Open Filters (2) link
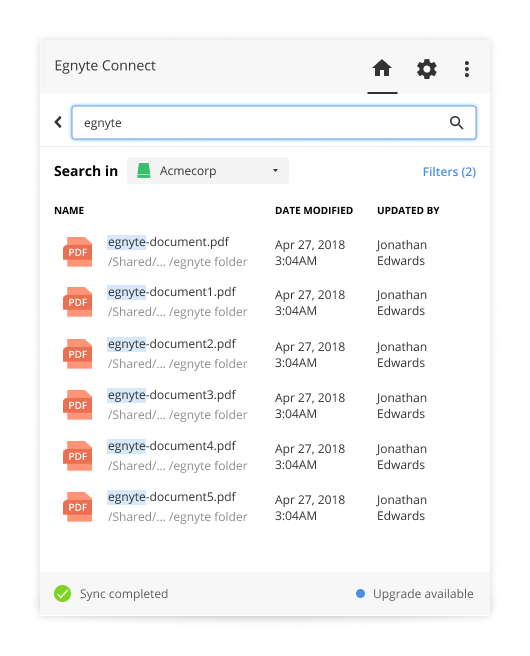This screenshot has width=530, height=656. pyautogui.click(x=449, y=172)
